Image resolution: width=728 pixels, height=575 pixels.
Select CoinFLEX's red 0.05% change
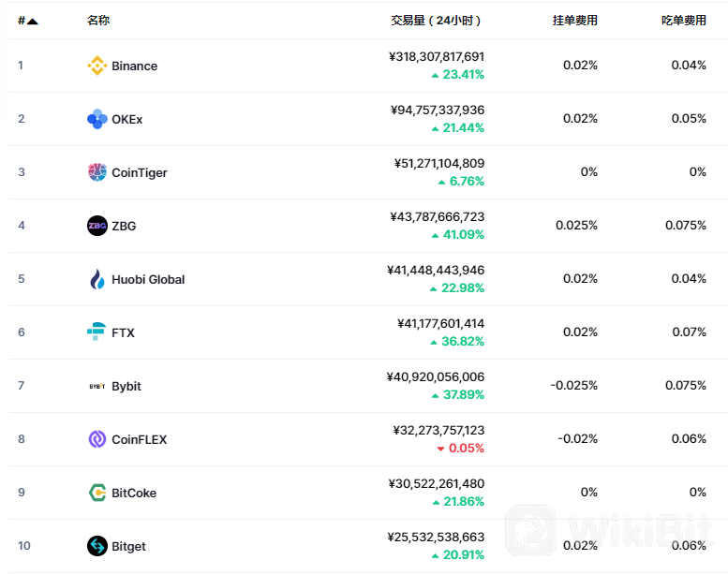click(x=461, y=449)
